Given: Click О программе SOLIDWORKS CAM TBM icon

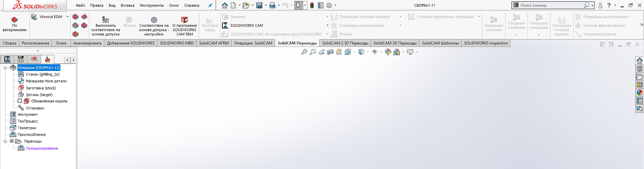Looking at the screenshot, I should point(184,20).
